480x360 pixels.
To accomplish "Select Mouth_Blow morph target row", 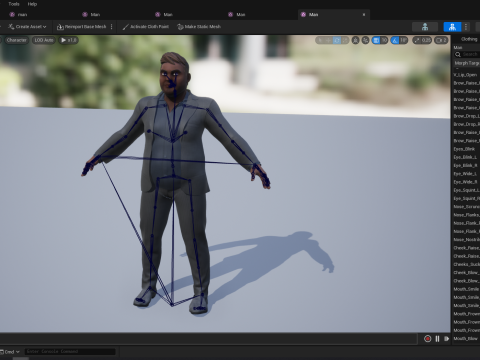I will (x=466, y=339).
